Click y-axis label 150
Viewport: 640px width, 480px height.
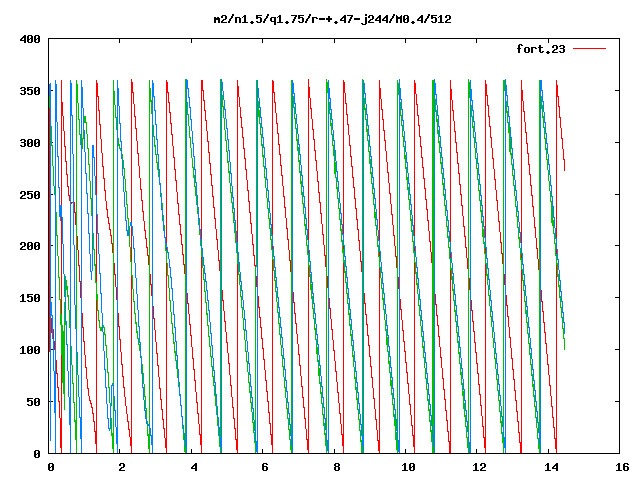[30, 298]
